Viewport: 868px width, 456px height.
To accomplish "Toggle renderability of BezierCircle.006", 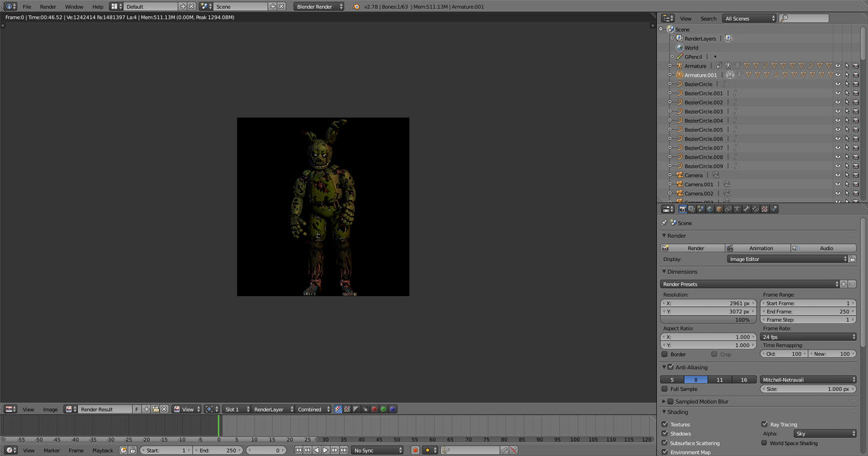I will coord(856,138).
